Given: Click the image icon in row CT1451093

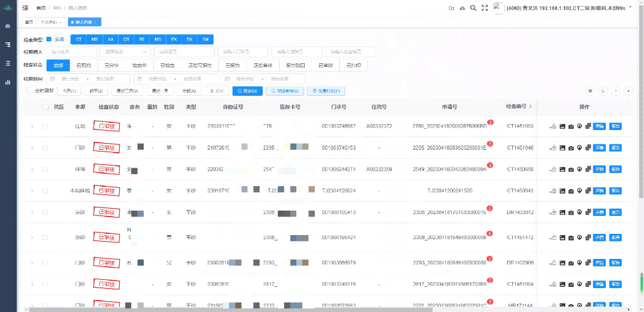Looking at the screenshot, I should (x=562, y=126).
